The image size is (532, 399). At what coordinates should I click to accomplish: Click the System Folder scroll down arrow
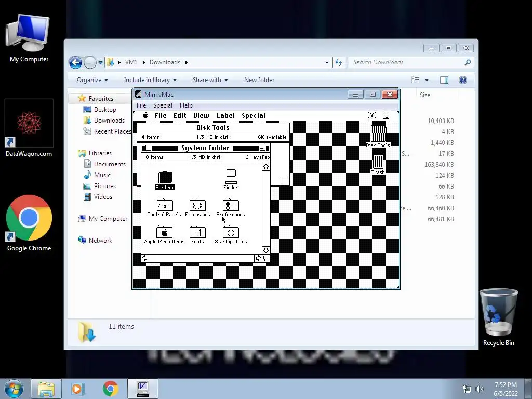[266, 250]
